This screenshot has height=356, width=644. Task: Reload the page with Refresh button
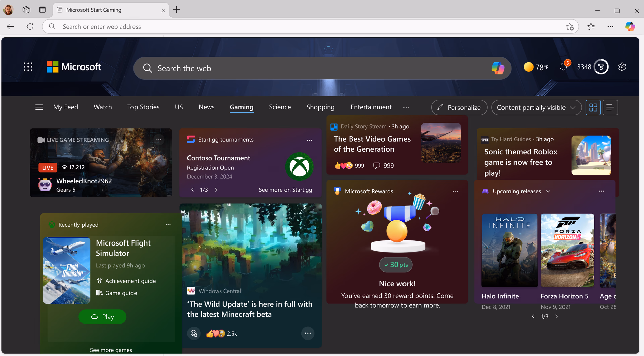(30, 27)
